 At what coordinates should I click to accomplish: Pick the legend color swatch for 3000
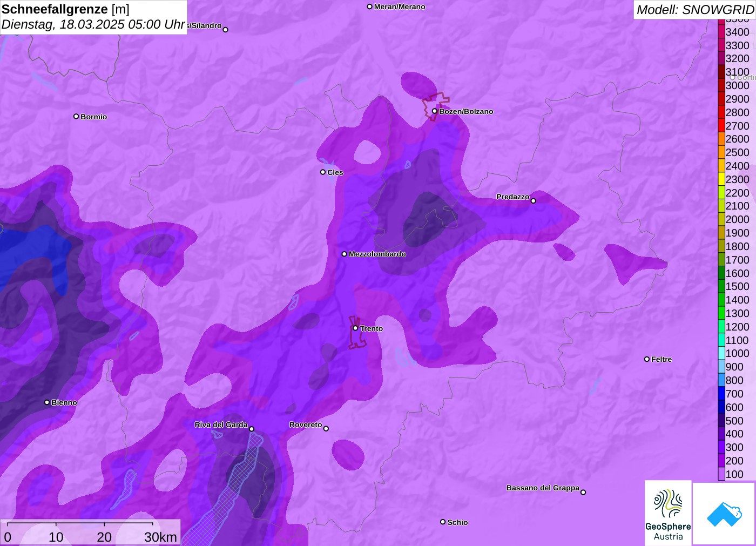[721, 85]
